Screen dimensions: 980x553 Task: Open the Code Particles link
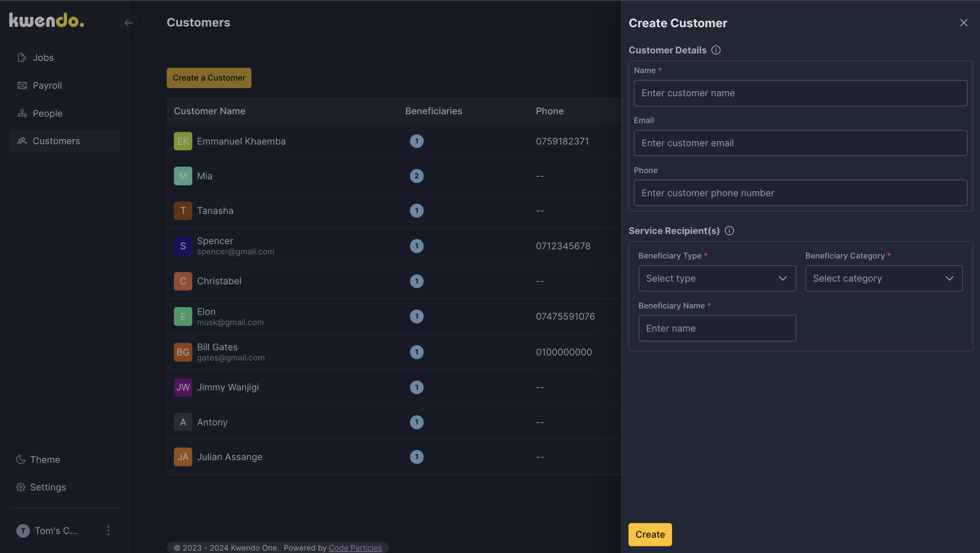pos(355,547)
